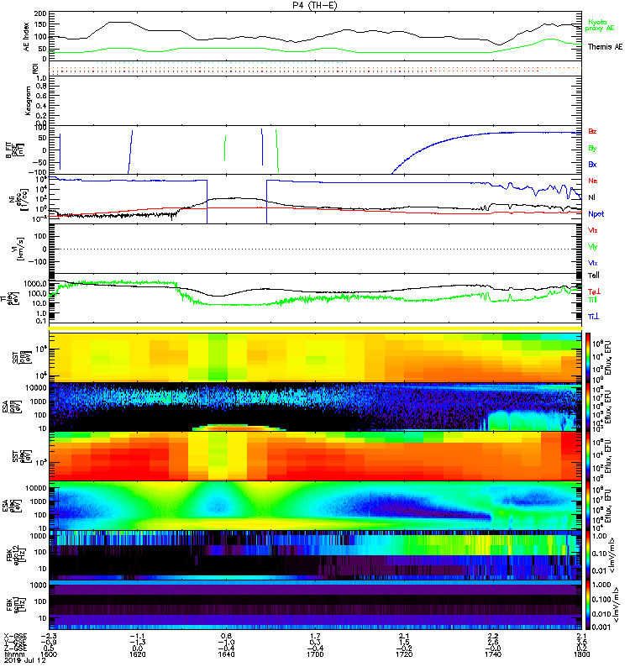The height and width of the screenshot is (672, 630).
Task: Click the blue Ti⊥ legend label
Action: point(593,317)
